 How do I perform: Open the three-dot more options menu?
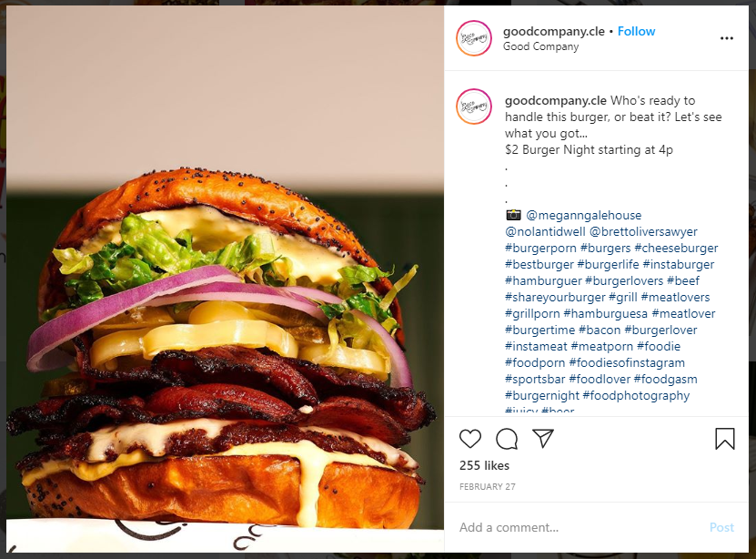[727, 38]
